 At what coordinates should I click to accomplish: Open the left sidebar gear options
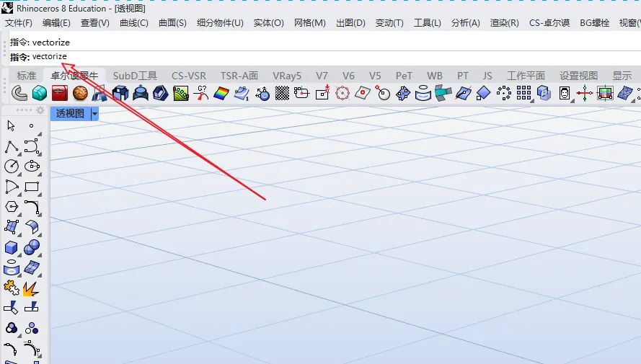[40, 110]
